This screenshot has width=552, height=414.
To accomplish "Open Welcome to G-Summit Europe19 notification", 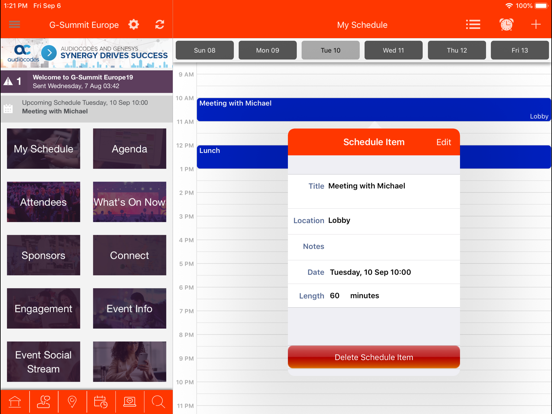I will click(87, 81).
